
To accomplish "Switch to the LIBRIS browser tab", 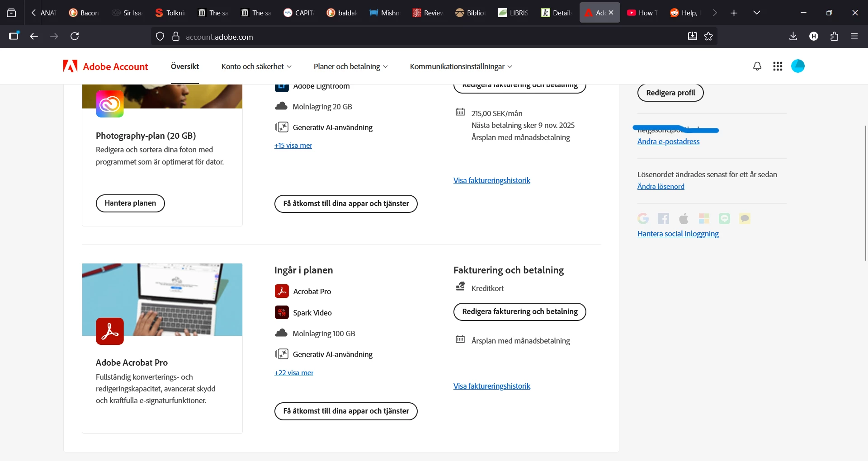I will 514,13.
